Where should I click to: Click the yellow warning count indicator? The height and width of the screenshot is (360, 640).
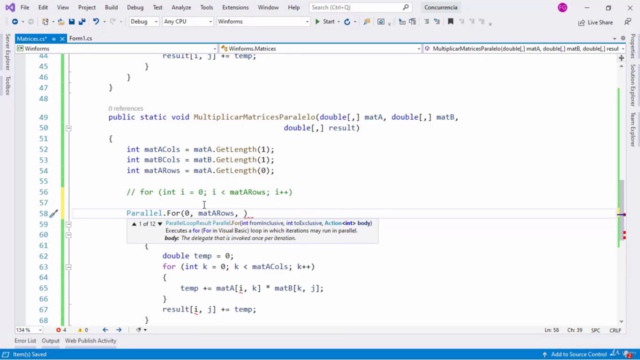pos(83,330)
